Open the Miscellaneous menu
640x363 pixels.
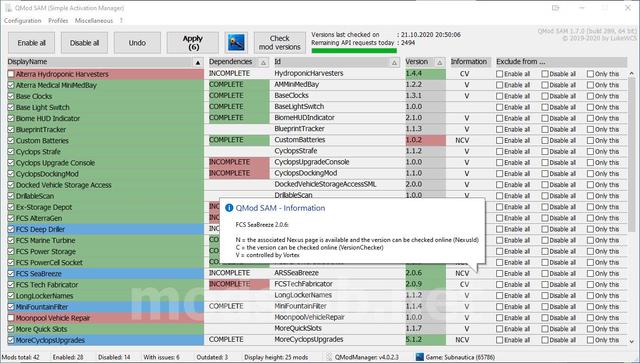coord(93,20)
